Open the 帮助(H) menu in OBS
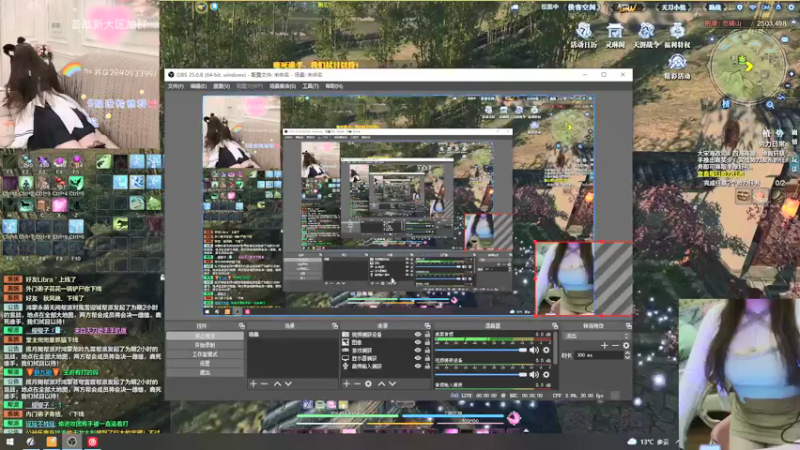The image size is (800, 450). (334, 86)
